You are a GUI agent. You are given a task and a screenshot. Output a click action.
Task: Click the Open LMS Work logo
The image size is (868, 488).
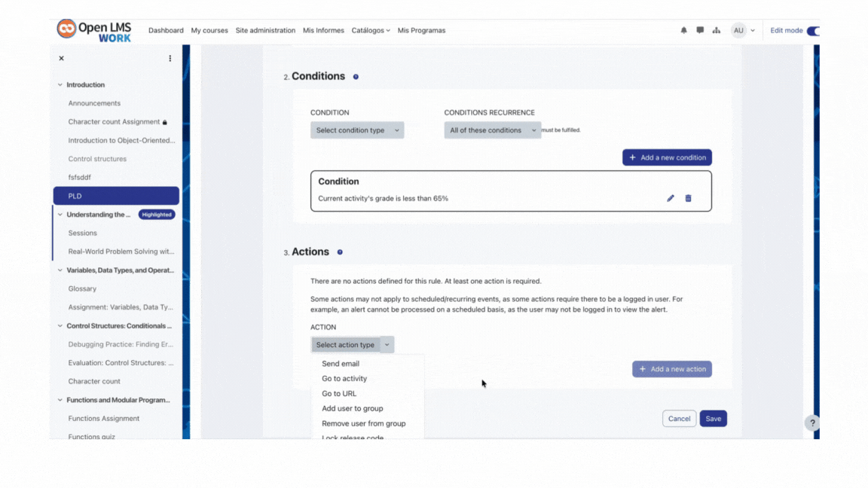(94, 30)
